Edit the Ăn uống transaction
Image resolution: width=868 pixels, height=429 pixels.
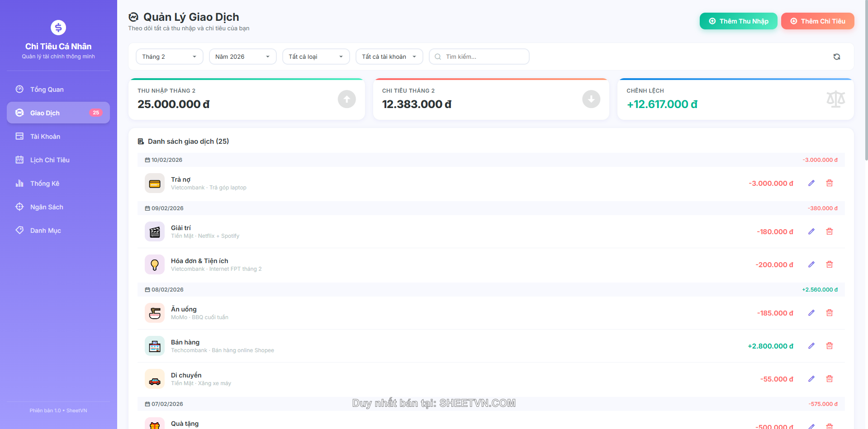point(811,313)
